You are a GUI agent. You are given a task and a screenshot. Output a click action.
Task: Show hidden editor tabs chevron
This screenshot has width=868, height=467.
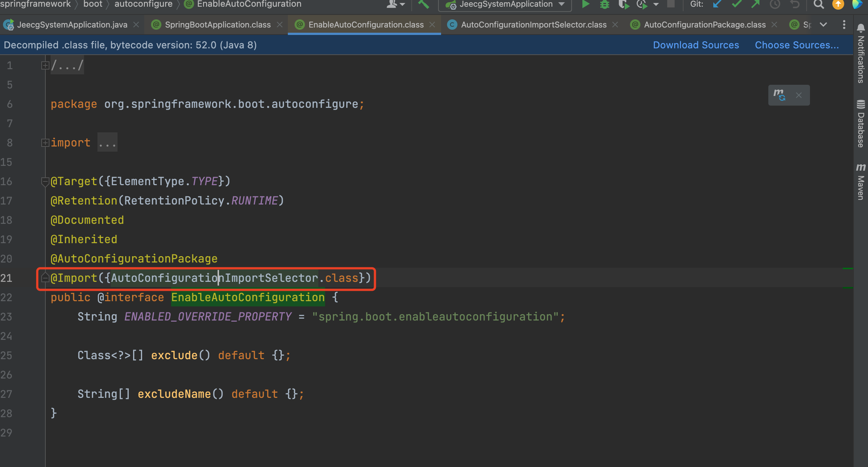(823, 25)
